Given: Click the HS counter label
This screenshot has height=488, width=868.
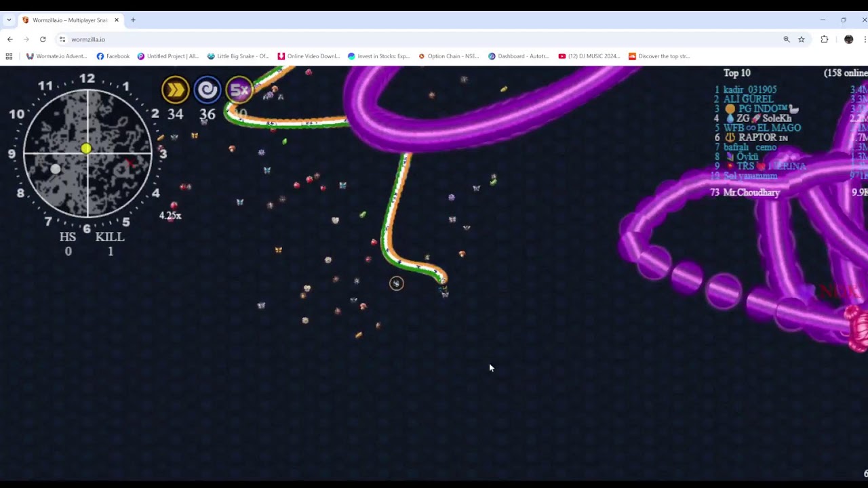Looking at the screenshot, I should 68,237.
